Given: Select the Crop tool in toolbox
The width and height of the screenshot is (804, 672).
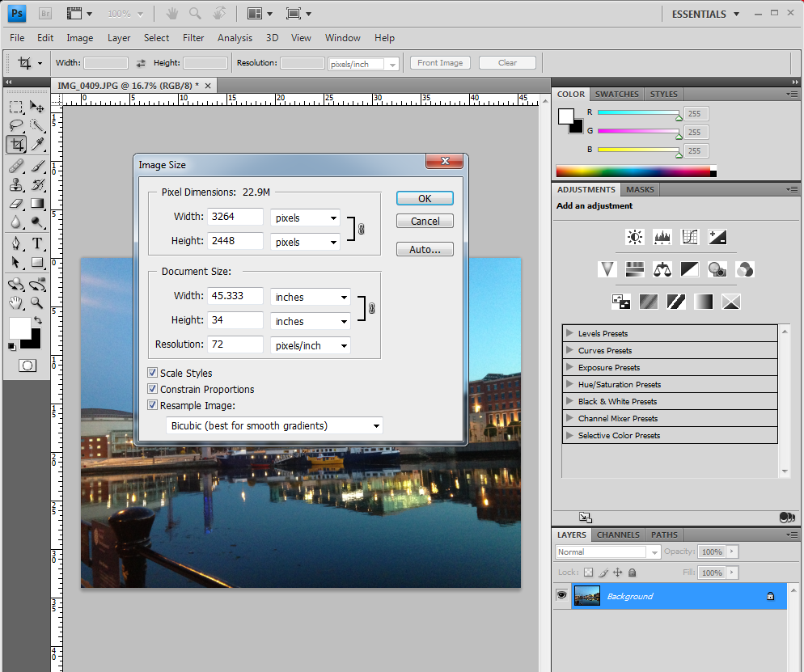Looking at the screenshot, I should (16, 145).
